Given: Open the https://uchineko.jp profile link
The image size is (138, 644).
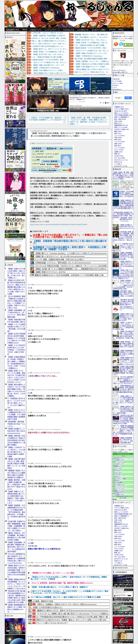Looking at the screenshot, I should (119, 70).
